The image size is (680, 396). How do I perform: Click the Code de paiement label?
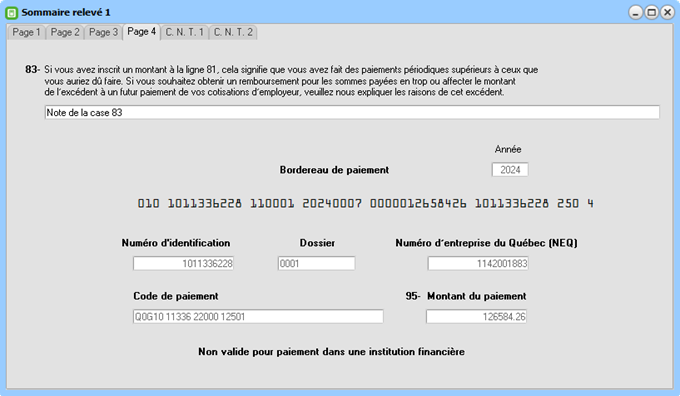[x=176, y=296]
